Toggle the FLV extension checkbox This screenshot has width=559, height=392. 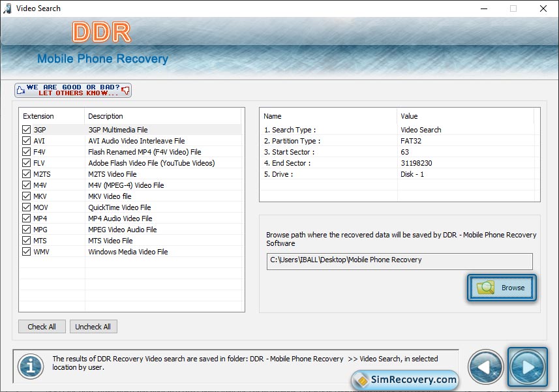tap(26, 162)
